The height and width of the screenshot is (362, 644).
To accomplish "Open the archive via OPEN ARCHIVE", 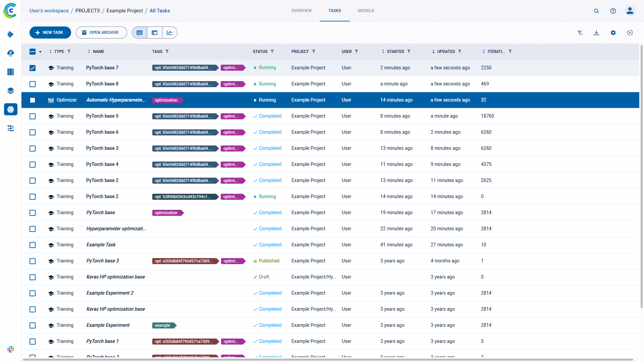I will (101, 33).
